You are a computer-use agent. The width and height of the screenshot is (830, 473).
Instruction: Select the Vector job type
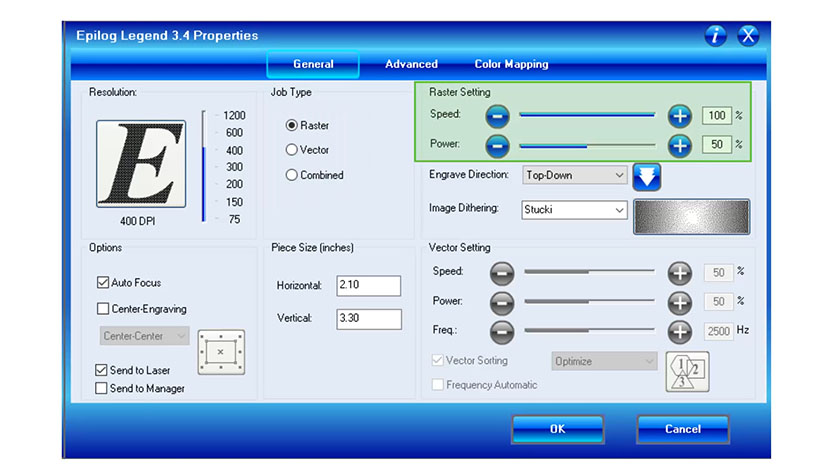(292, 150)
